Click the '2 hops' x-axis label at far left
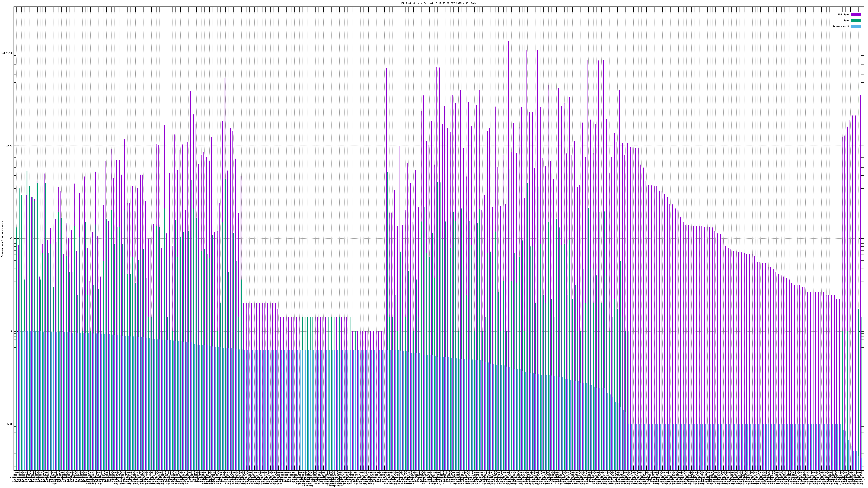 point(53,484)
